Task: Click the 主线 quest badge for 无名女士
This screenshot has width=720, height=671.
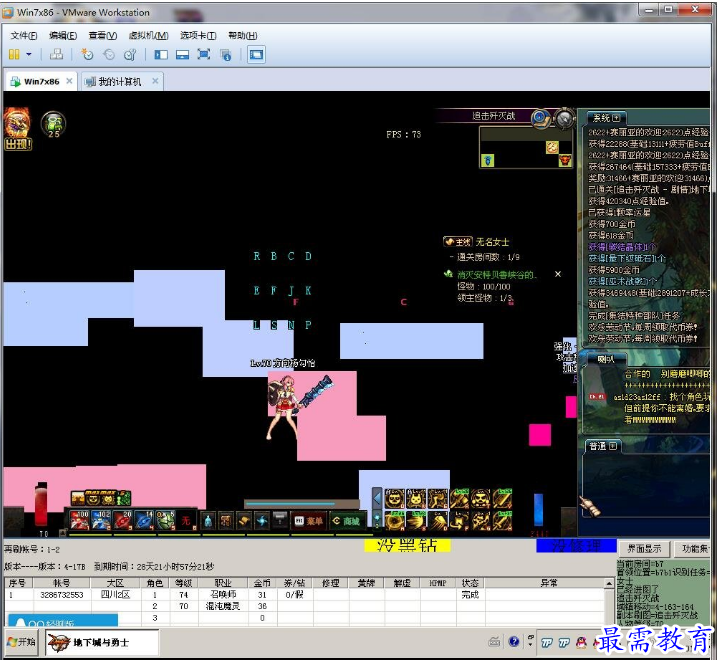Action: [x=457, y=242]
